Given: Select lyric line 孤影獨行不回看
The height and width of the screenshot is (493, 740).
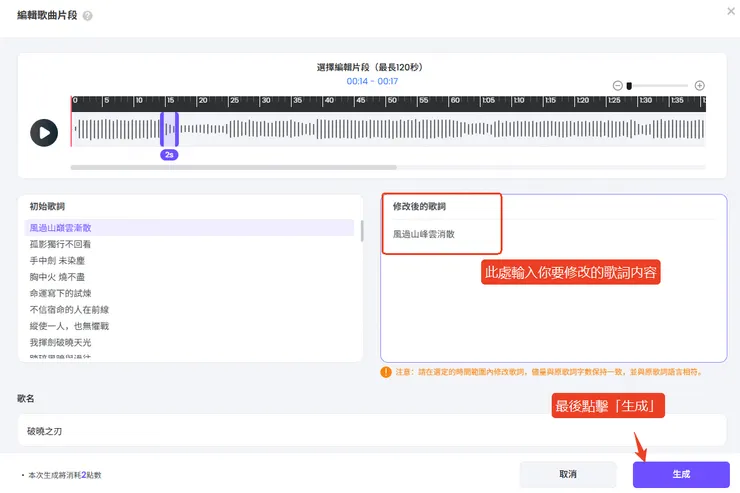Looking at the screenshot, I should [x=60, y=244].
